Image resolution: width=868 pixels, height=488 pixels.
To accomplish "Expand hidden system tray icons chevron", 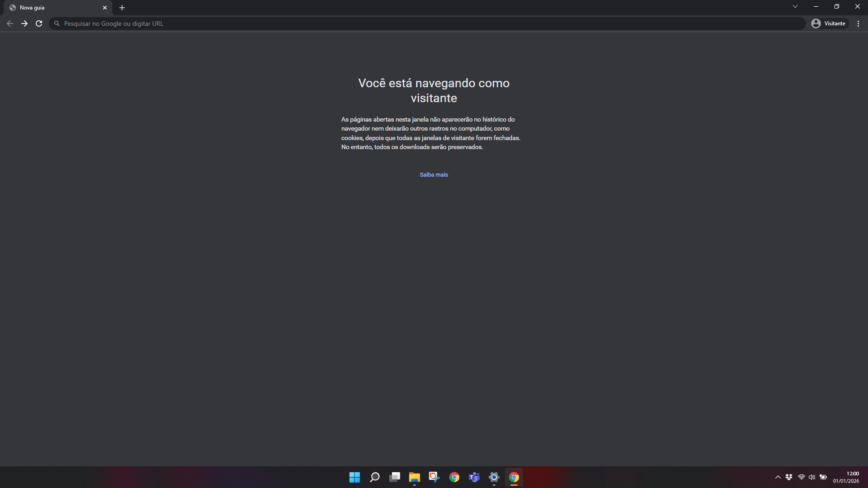I will click(778, 477).
